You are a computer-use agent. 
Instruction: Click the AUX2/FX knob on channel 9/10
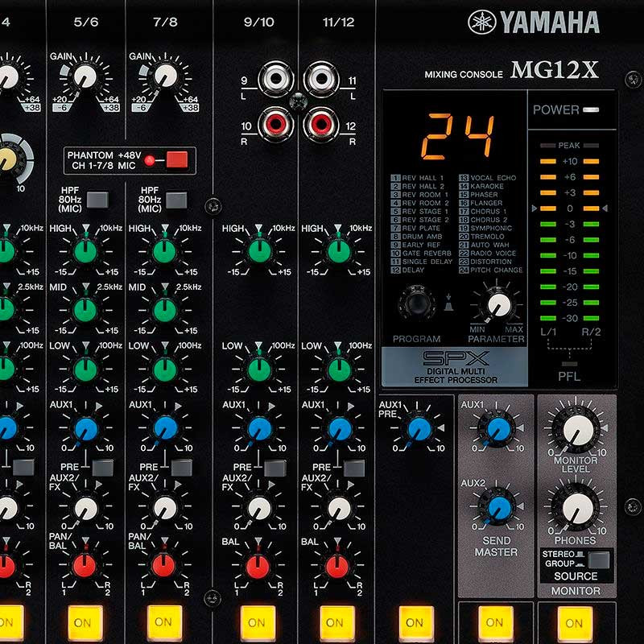click(x=259, y=508)
